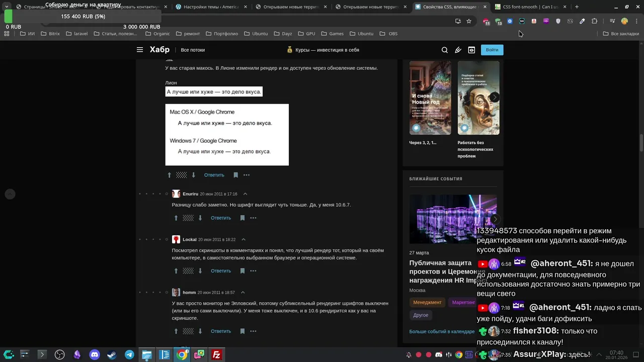Screen dimensions: 644x362
Task: Upvote Enuriru's comment
Action: [x=176, y=218]
